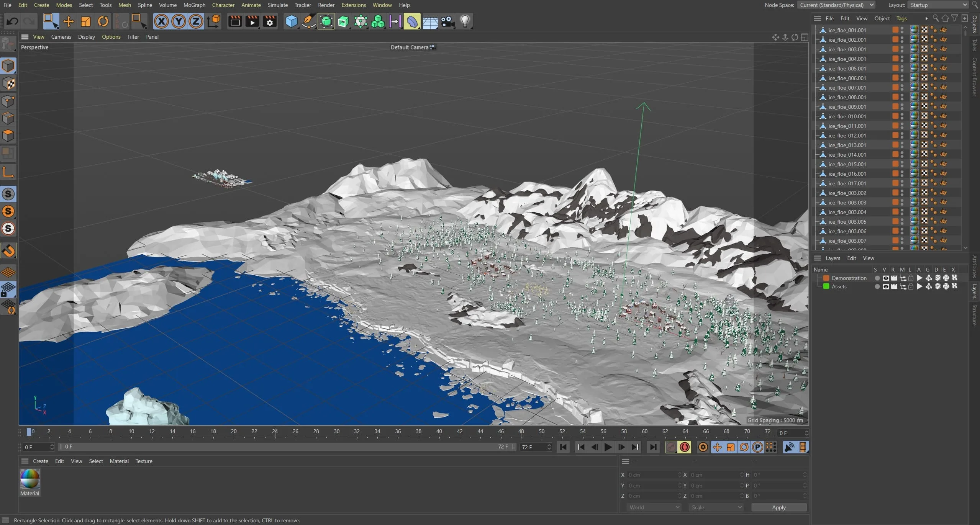Open Edit Render Settings
The image size is (980, 525).
click(x=270, y=21)
